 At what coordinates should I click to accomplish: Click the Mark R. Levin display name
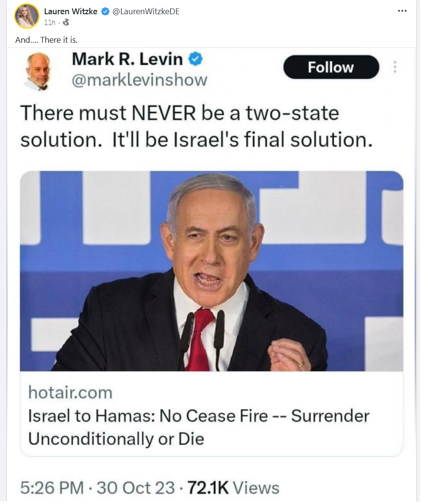pos(128,59)
